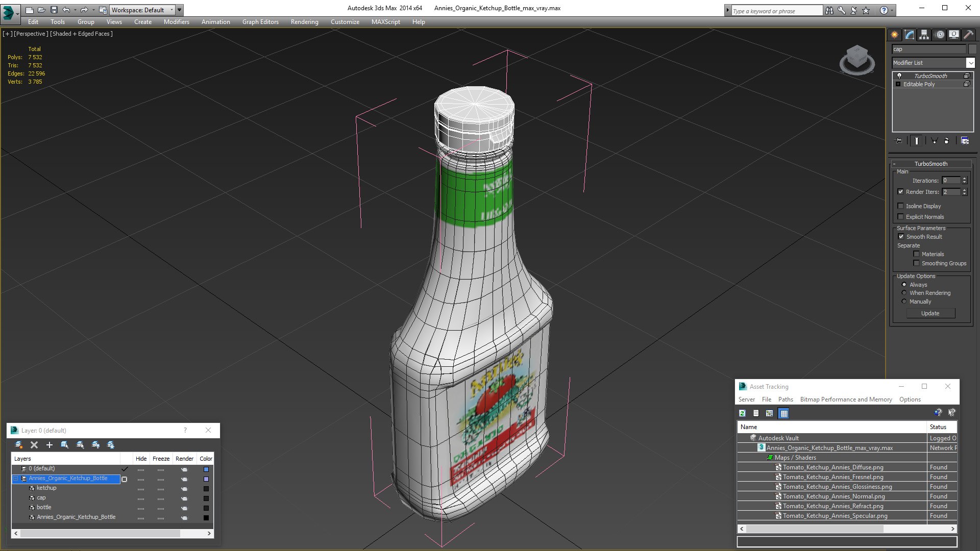Click the 0 (default) layer color swatch
The height and width of the screenshot is (551, 980).
point(206,469)
